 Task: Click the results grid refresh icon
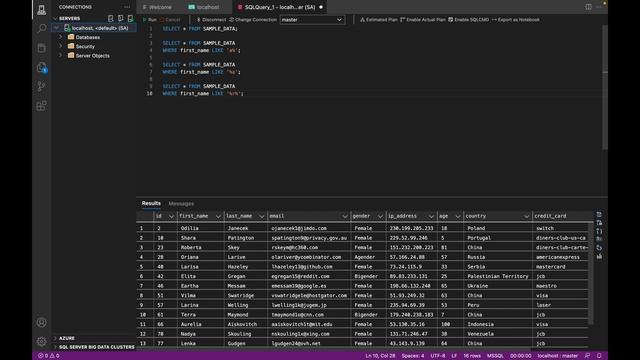[x=599, y=248]
